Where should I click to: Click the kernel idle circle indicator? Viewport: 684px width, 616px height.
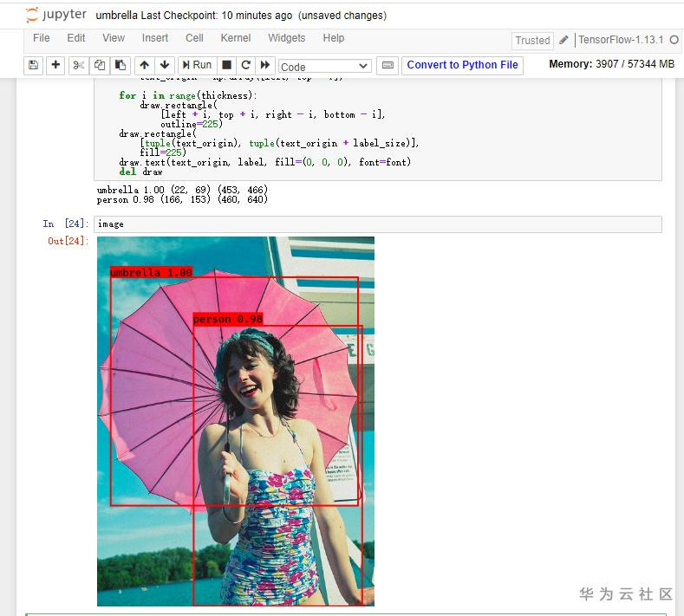coord(674,40)
